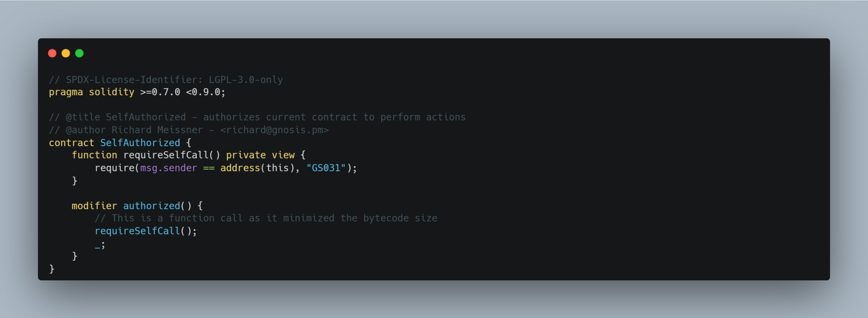Click the private visibility keyword
This screenshot has width=868, height=318.
246,155
